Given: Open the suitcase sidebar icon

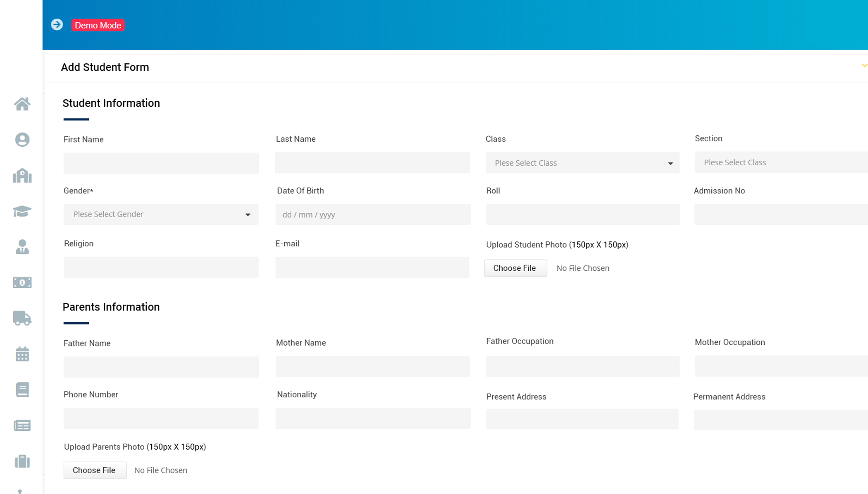Looking at the screenshot, I should coord(22,461).
